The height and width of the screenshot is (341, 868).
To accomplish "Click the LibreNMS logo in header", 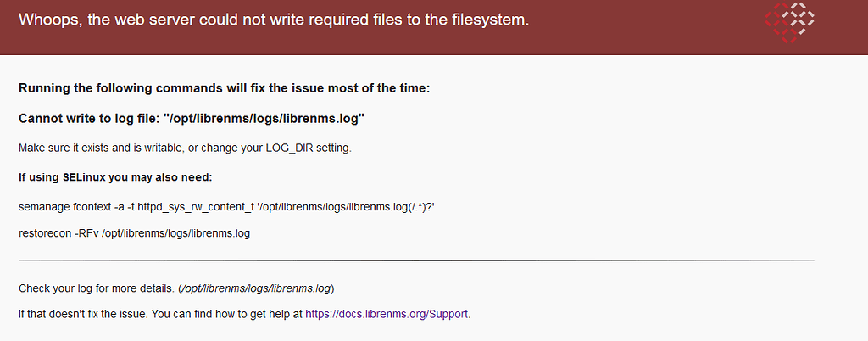I will (x=789, y=22).
